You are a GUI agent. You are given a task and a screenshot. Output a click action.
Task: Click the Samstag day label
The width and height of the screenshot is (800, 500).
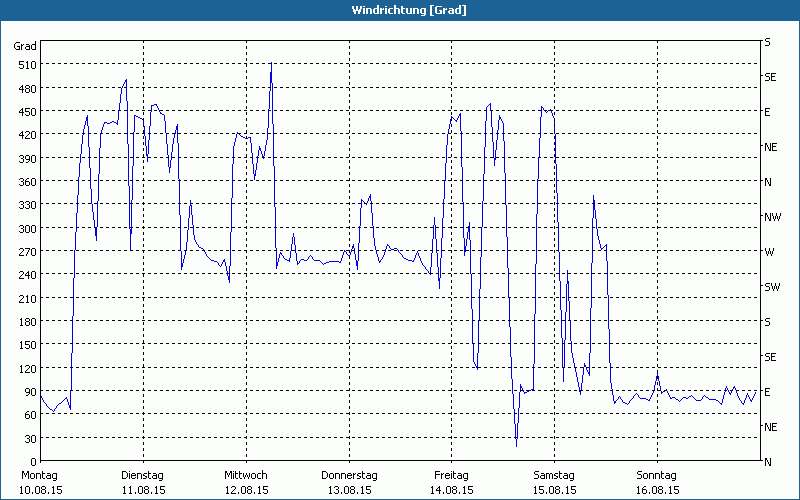[x=554, y=475]
